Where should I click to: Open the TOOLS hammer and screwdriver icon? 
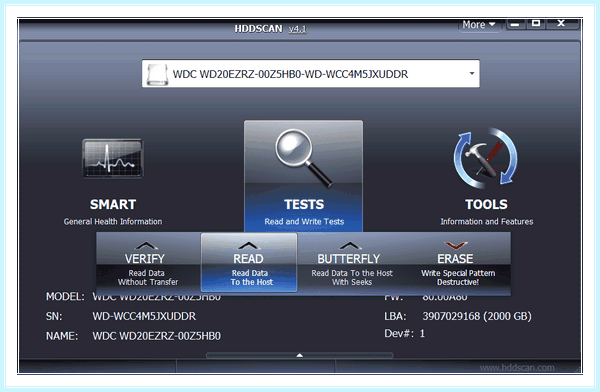click(486, 158)
